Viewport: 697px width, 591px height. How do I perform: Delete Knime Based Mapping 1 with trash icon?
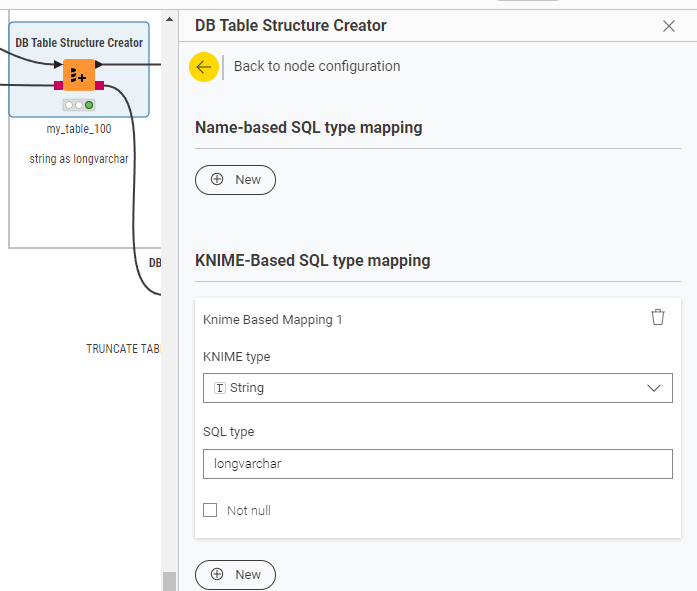(657, 317)
